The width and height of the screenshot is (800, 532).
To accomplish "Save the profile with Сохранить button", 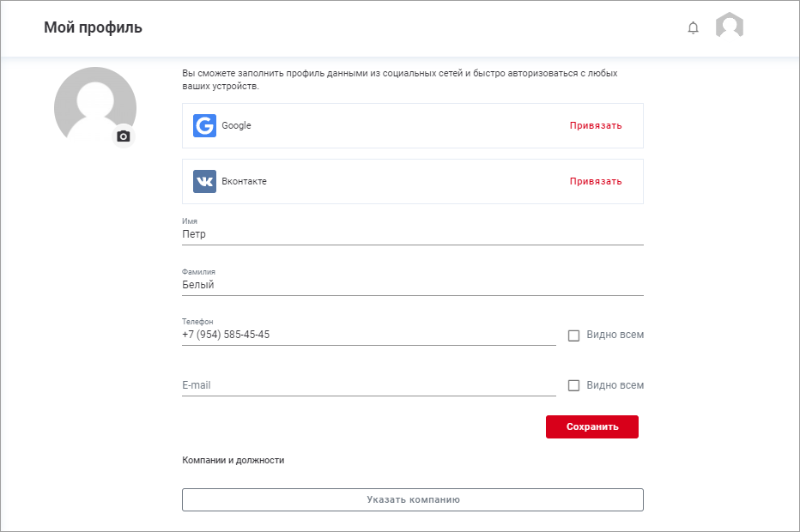I will 591,426.
